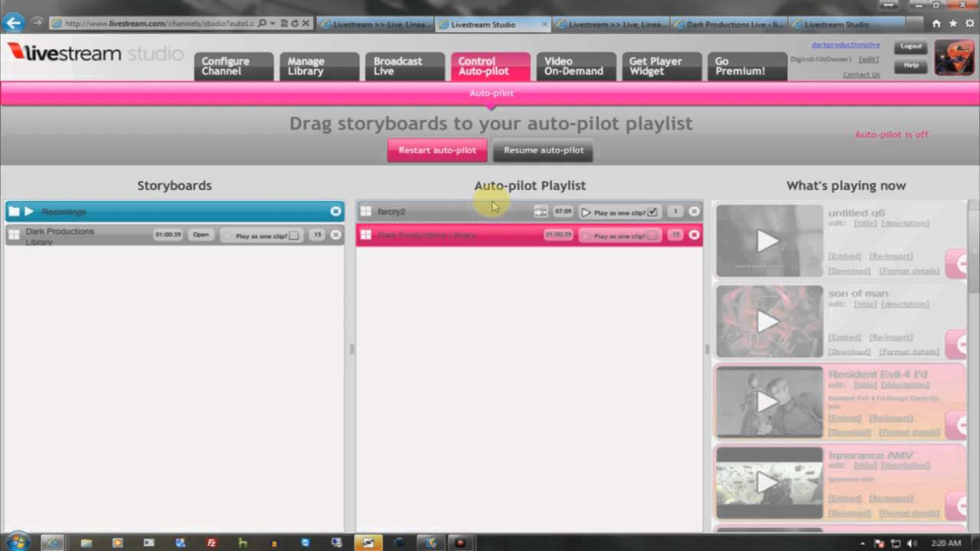This screenshot has height=551, width=980.
Task: Remove the Recordings storyboard with its X
Action: pyautogui.click(x=335, y=211)
